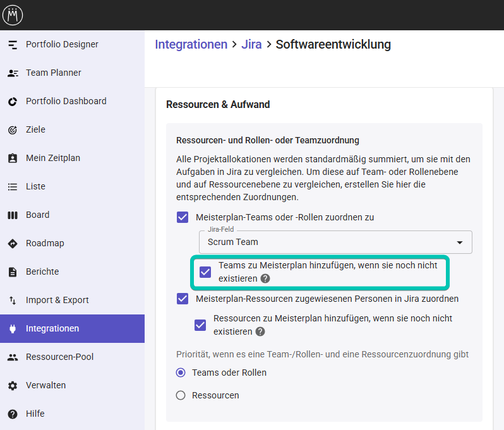Image resolution: width=504 pixels, height=430 pixels.
Task: Click the Ziele target icon
Action: (x=13, y=130)
